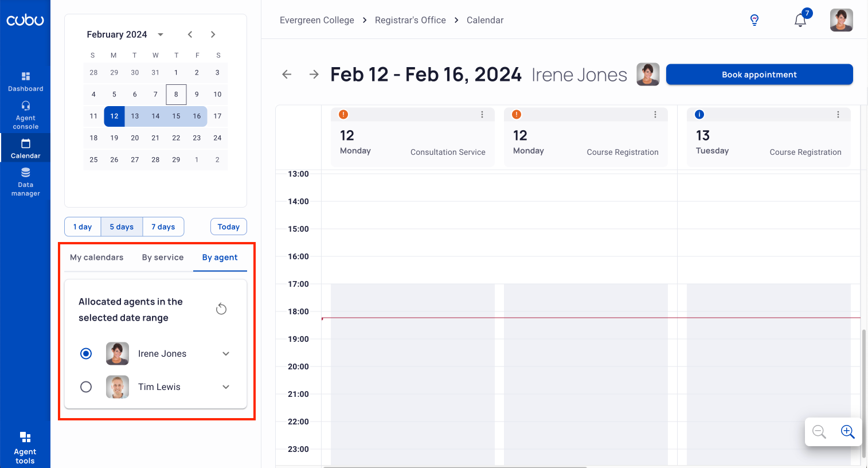Open the Agent console headset icon
Screen dimensions: 868x468
[x=25, y=106]
